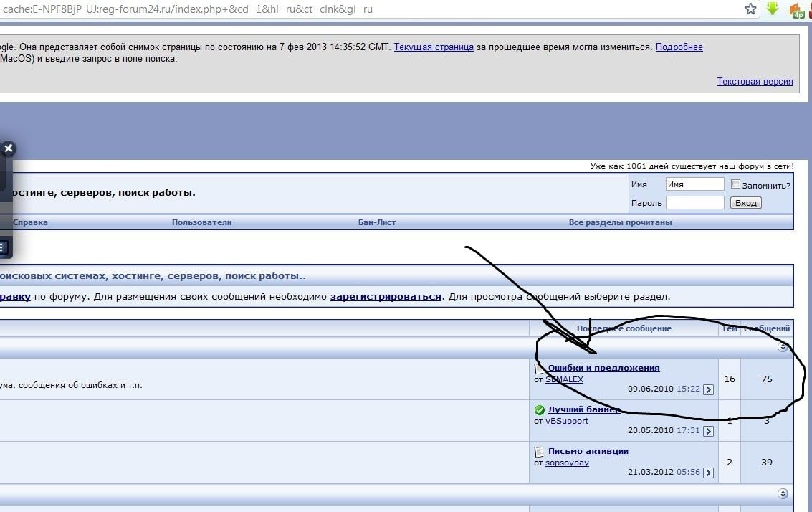Click the green download arrow extension icon
Viewport: 812px width, 512px height.
pyautogui.click(x=773, y=9)
